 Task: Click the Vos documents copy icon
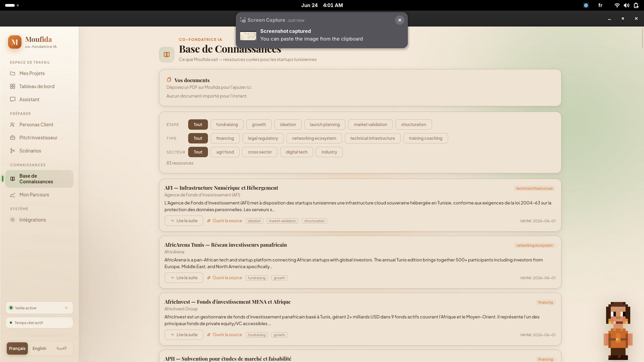pos(169,80)
